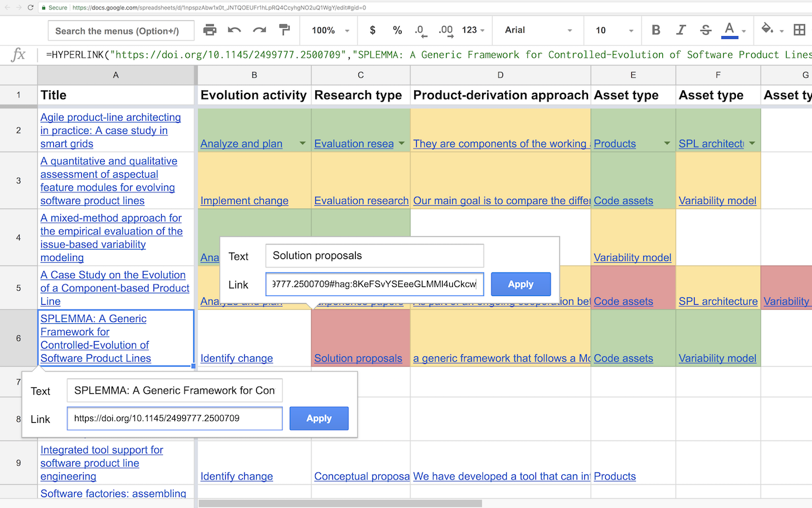The height and width of the screenshot is (508, 812).
Task: Increase decimal places button
Action: (445, 30)
